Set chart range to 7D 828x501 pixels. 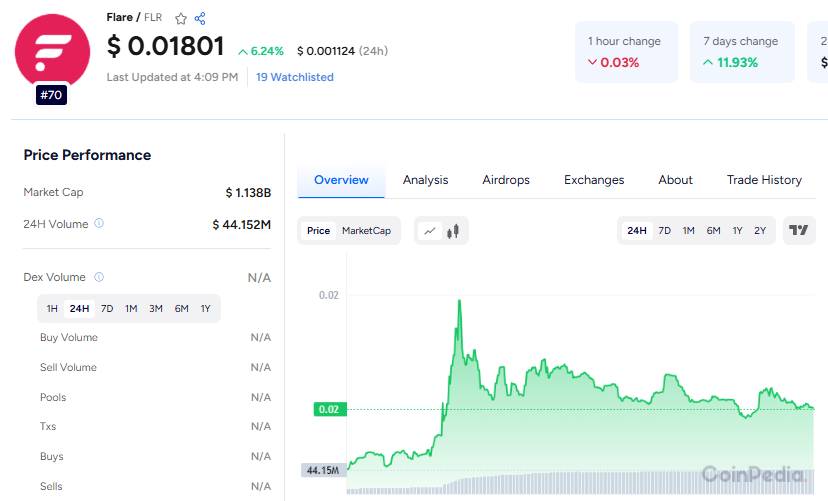[664, 231]
